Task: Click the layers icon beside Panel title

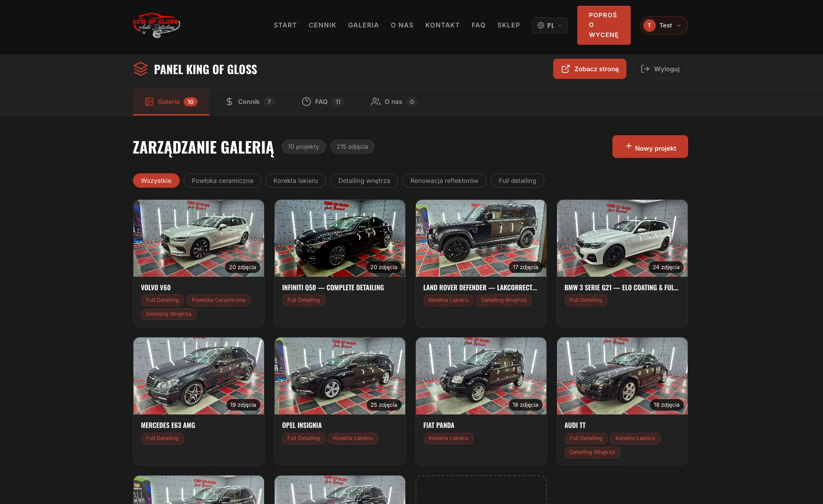Action: [140, 69]
